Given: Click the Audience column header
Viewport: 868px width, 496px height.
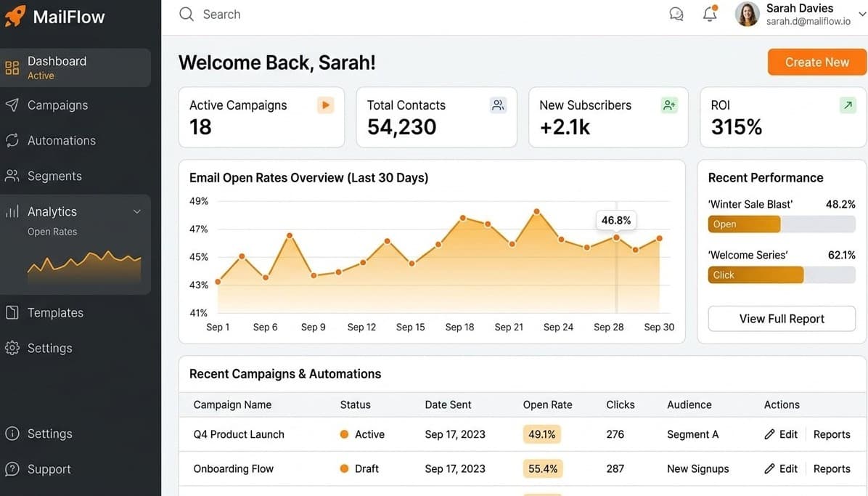Looking at the screenshot, I should [x=689, y=404].
